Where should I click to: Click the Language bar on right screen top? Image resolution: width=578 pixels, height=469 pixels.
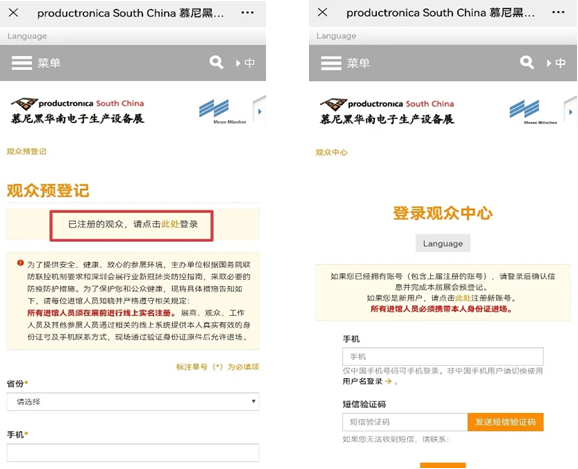[443, 36]
